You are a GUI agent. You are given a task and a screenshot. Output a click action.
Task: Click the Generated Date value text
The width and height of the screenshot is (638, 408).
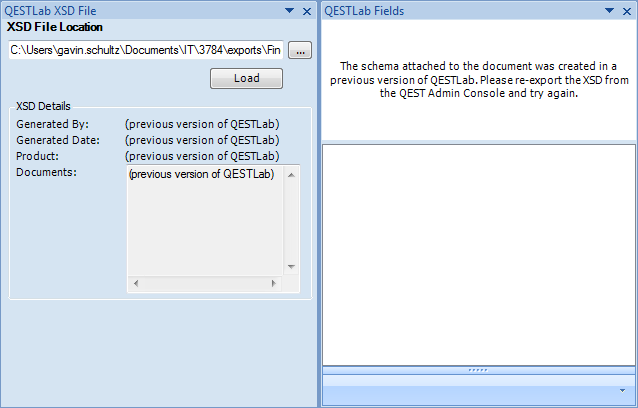(x=201, y=140)
